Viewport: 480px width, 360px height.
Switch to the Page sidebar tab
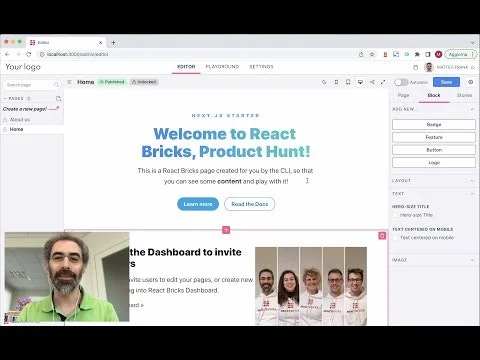tap(403, 95)
